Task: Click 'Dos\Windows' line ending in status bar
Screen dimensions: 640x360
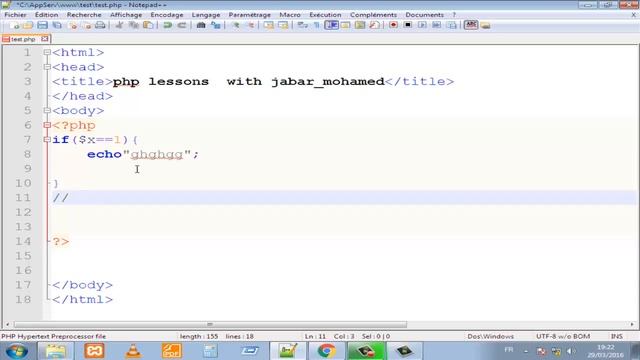Action: pyautogui.click(x=491, y=336)
